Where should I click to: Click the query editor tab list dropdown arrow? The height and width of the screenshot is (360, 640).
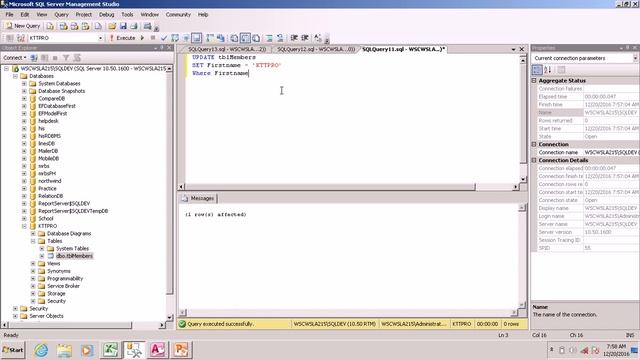(x=513, y=49)
